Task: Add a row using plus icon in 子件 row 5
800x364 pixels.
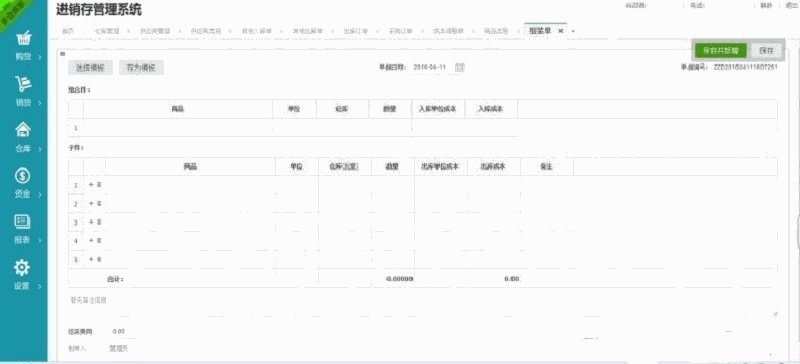Action: click(x=91, y=259)
